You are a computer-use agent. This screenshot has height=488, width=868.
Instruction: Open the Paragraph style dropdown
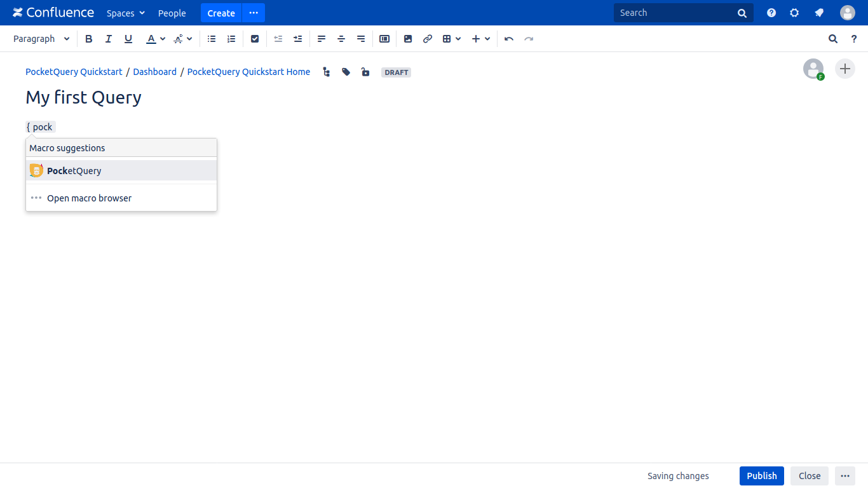pos(41,39)
